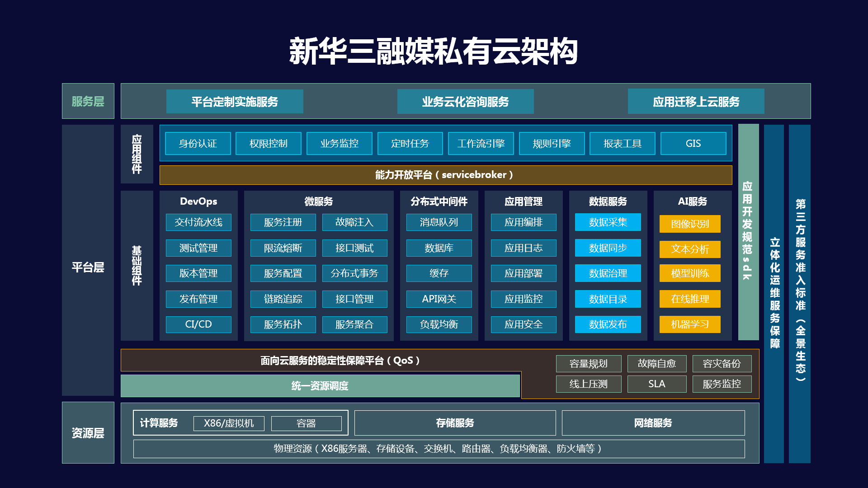Click the 平台定制实施服务 box
The image size is (868, 488).
click(235, 102)
